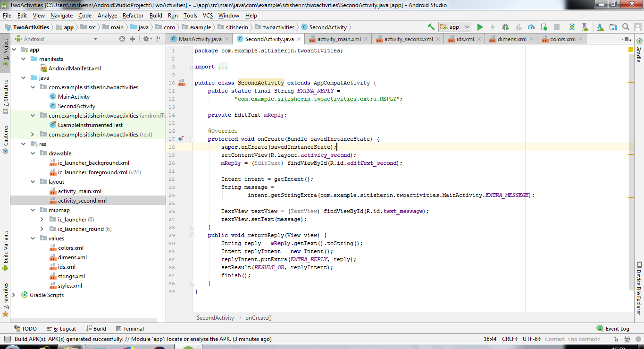Open the Android Profiler gauge icon
The width and height of the screenshot is (644, 349).
(531, 27)
